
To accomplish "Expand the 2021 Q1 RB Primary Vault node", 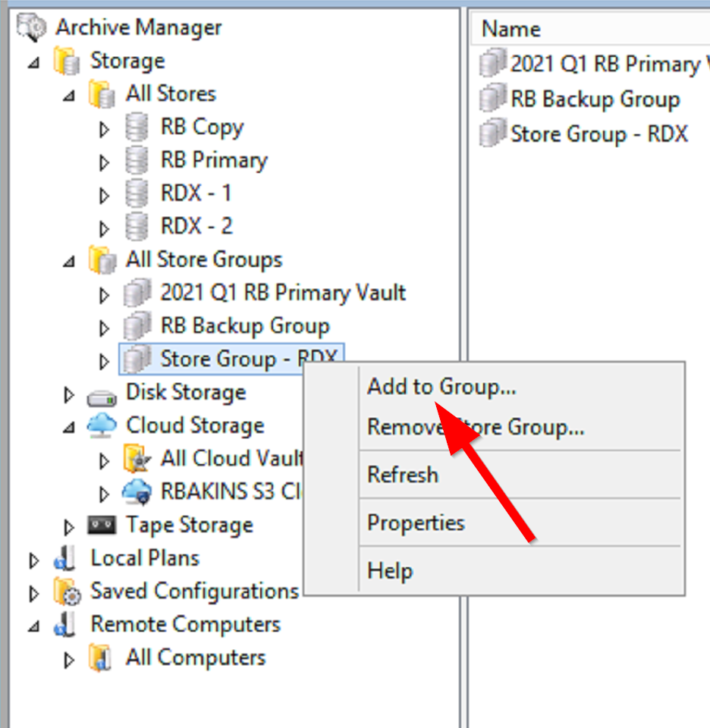I will [x=104, y=295].
